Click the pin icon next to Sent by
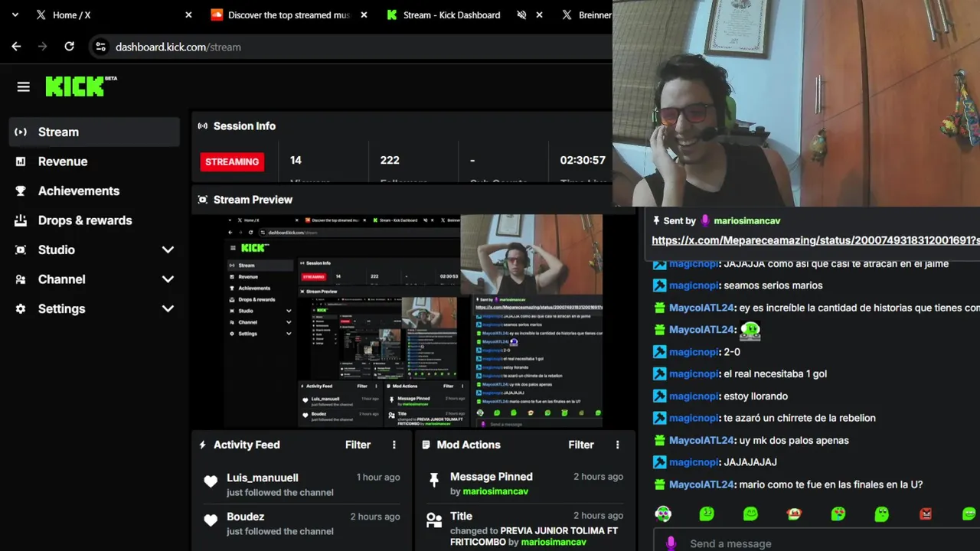 (x=656, y=220)
